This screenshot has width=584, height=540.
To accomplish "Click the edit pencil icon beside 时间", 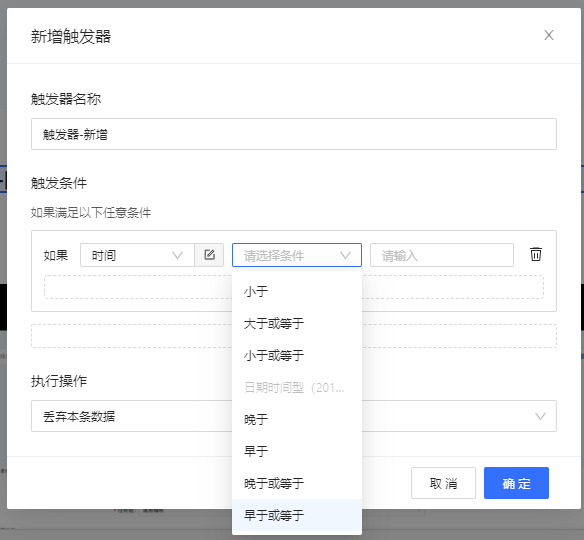I will pyautogui.click(x=209, y=255).
